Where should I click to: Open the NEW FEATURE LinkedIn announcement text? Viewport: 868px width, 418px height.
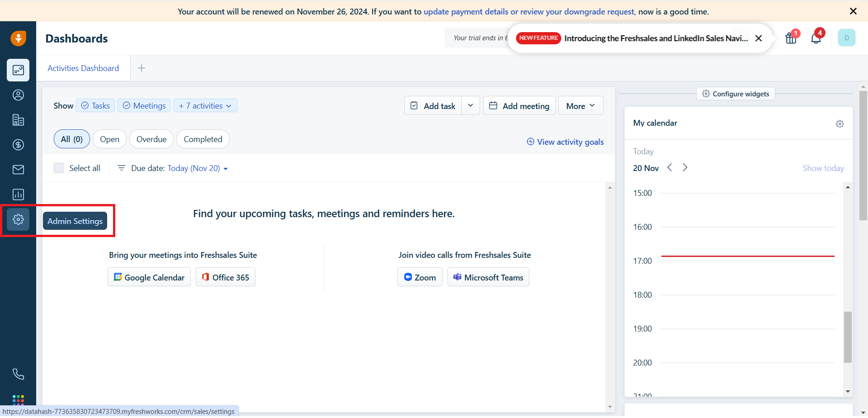(656, 38)
